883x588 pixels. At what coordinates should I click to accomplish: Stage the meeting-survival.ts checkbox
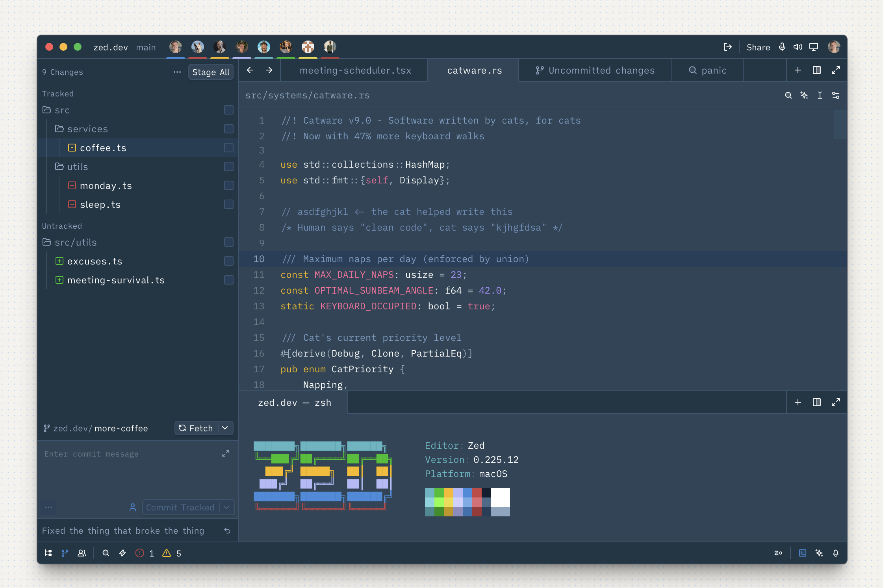click(x=229, y=280)
